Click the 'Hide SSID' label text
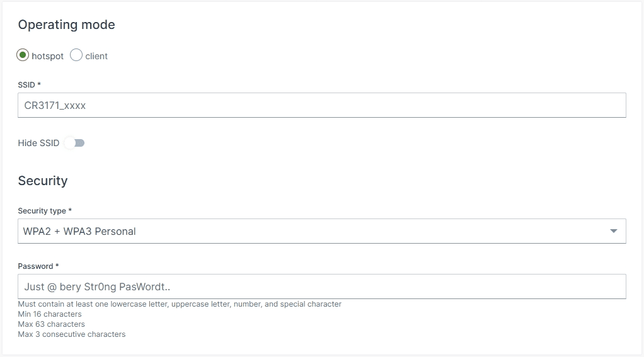 tap(38, 143)
